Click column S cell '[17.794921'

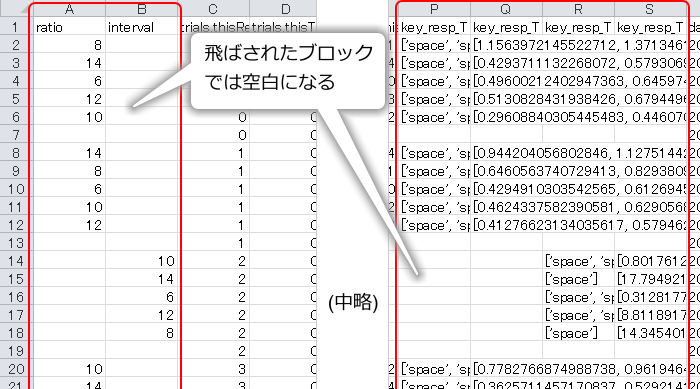click(x=650, y=279)
